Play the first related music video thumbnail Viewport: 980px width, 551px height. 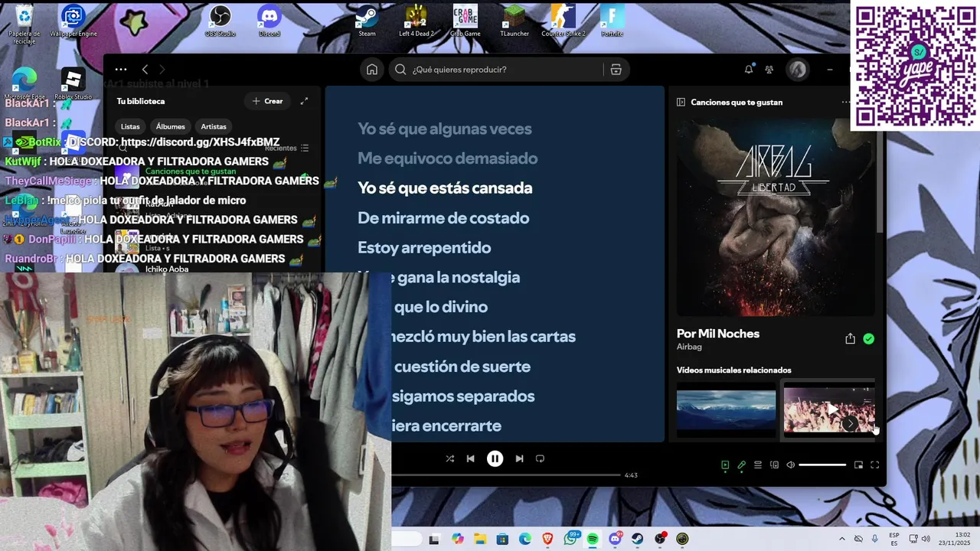tap(726, 409)
